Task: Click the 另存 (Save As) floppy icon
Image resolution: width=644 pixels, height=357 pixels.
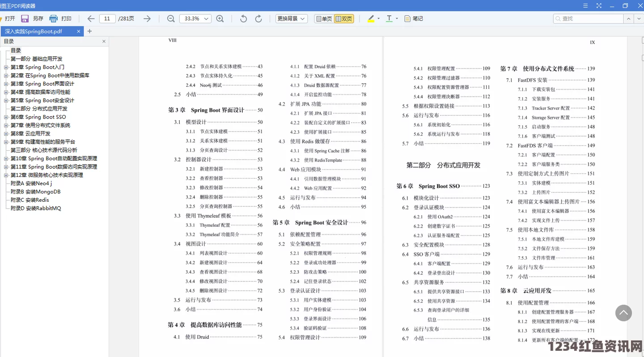Action: (x=25, y=18)
